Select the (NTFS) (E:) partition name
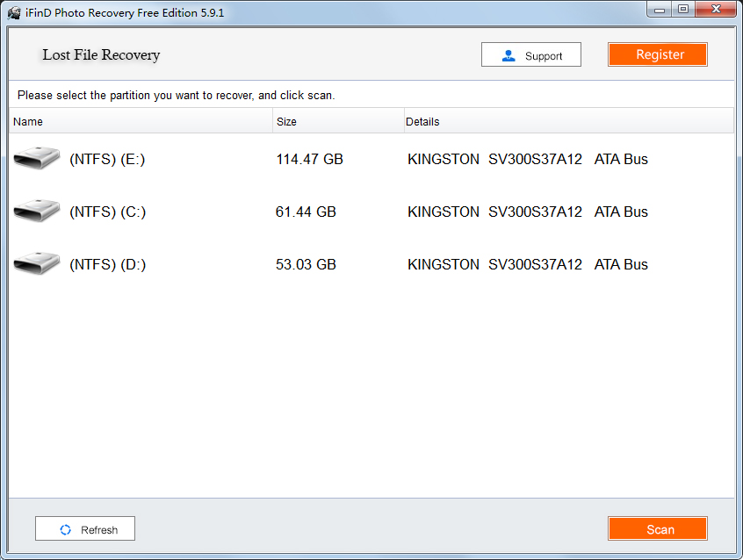743x560 pixels. point(107,160)
